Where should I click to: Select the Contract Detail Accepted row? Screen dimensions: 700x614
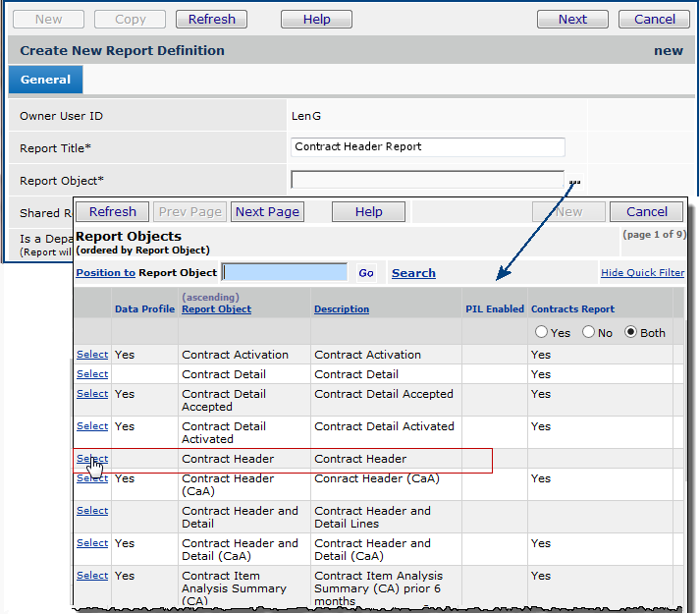click(91, 394)
